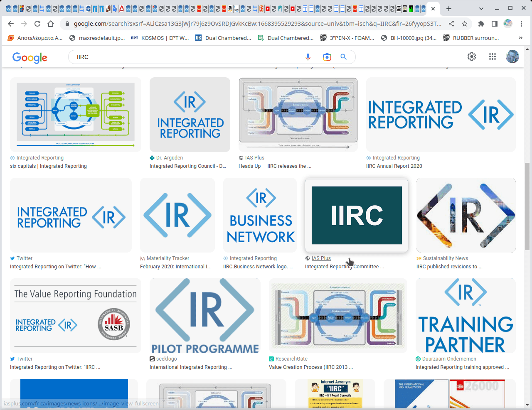Click the address bar URL
Viewport: 532px width, 410px height.
[258, 24]
